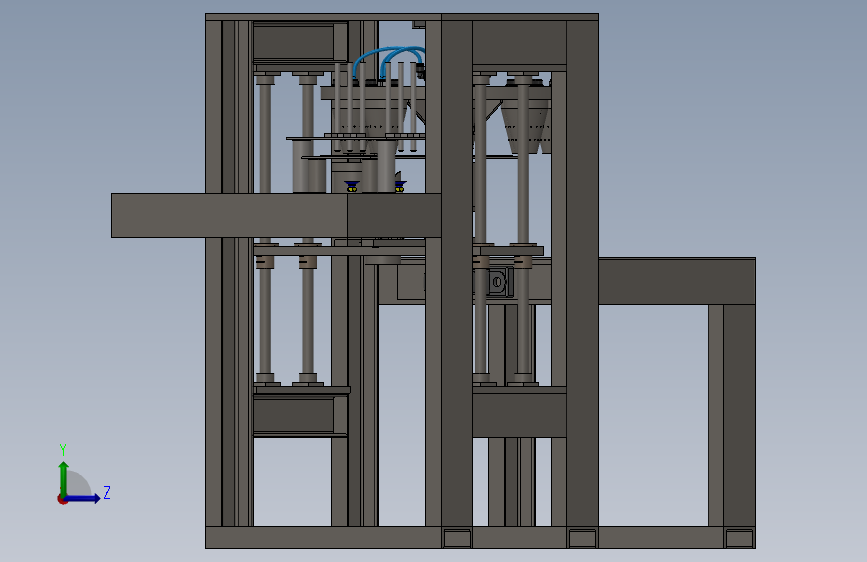Select the blue pneumatic hoses at the top
The image size is (867, 562).
point(390,60)
